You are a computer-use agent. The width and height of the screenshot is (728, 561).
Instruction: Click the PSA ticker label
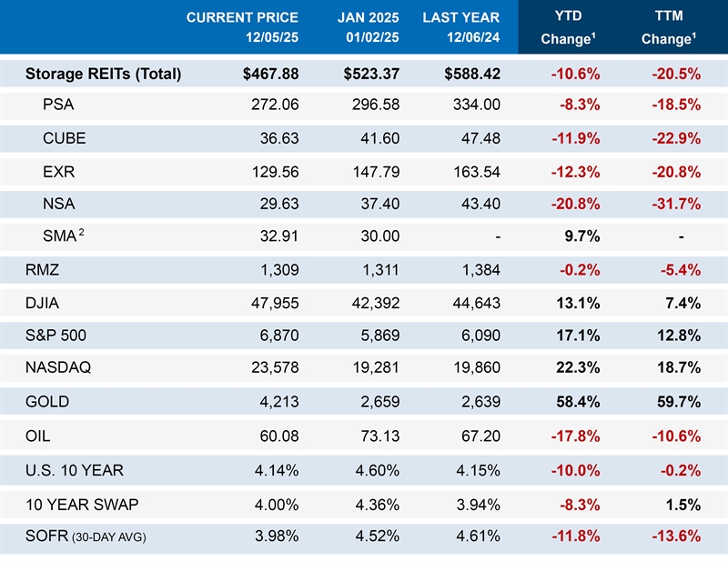(x=58, y=105)
